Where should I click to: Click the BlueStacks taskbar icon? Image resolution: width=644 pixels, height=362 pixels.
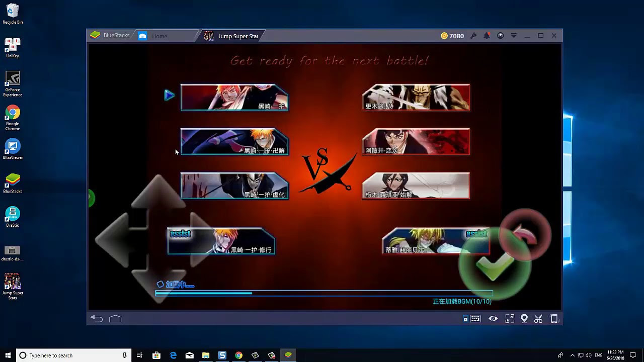288,355
